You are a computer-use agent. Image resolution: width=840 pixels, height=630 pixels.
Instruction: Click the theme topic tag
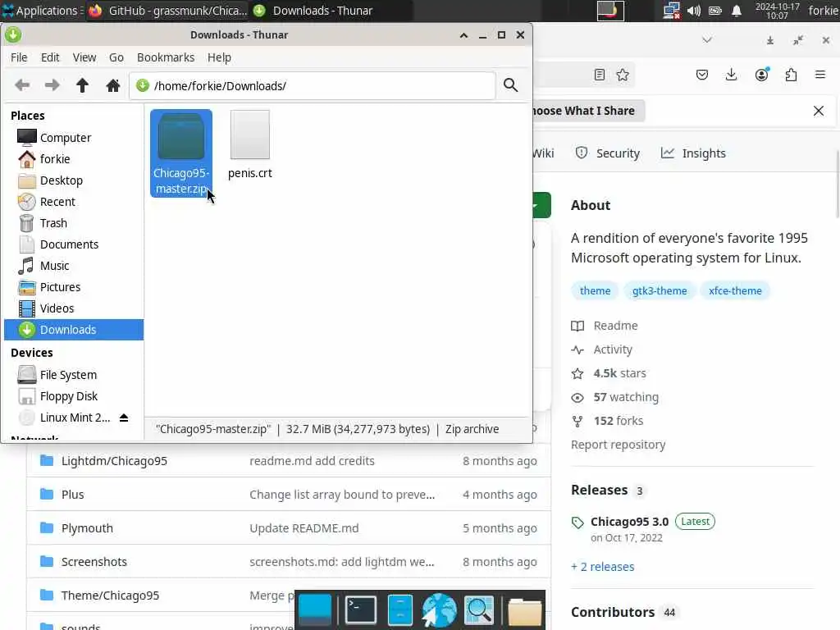point(595,291)
